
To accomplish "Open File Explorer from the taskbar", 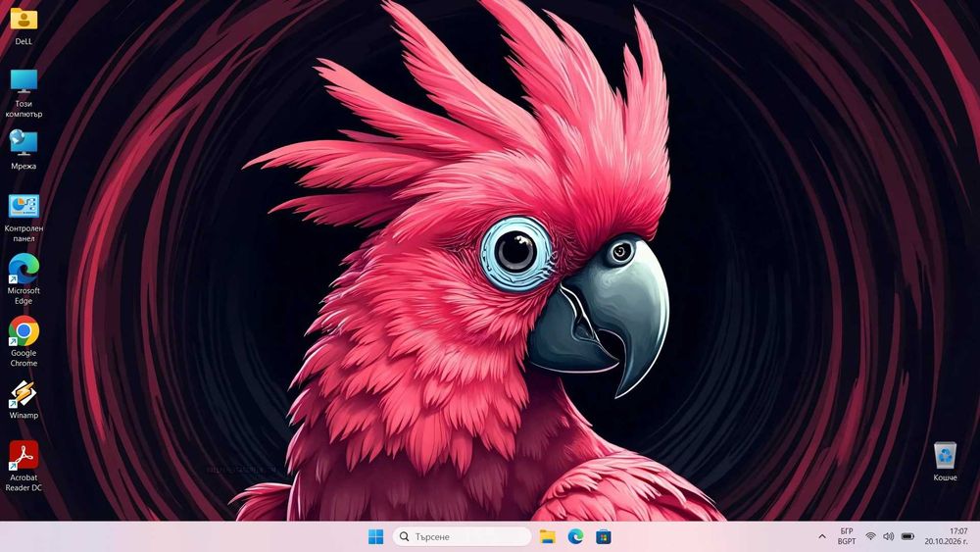I will [x=548, y=536].
